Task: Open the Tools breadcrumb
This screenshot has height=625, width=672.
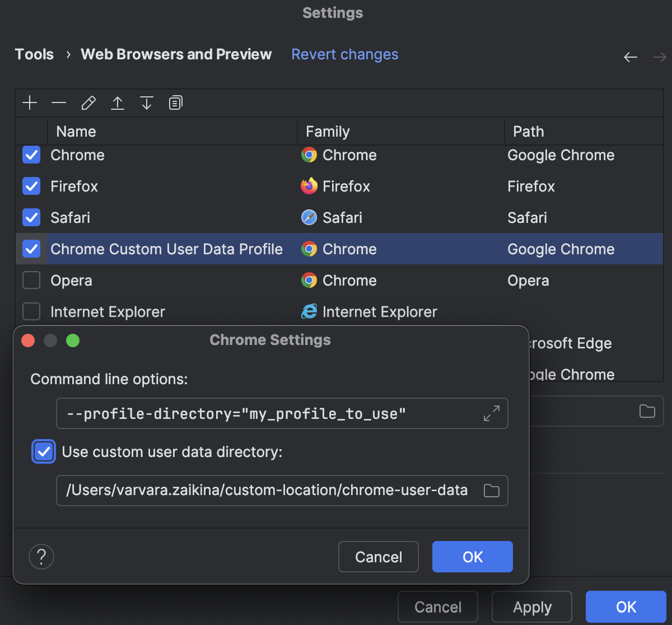Action: [x=34, y=54]
